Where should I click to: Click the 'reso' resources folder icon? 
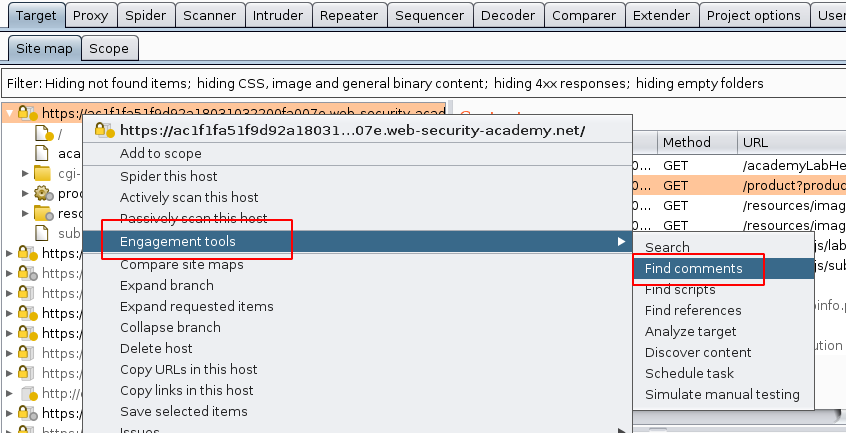tap(43, 213)
